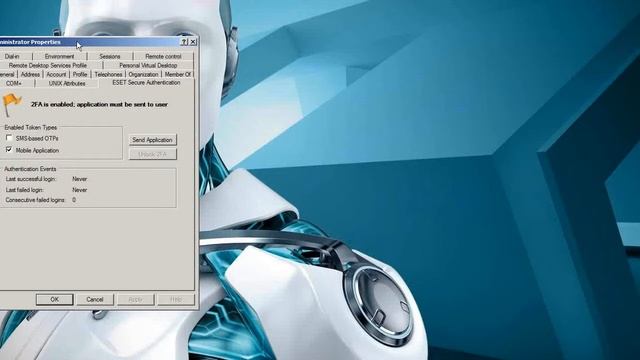Viewport: 640px width, 360px height.
Task: Click the Authentication Events group label
Action: click(x=30, y=169)
